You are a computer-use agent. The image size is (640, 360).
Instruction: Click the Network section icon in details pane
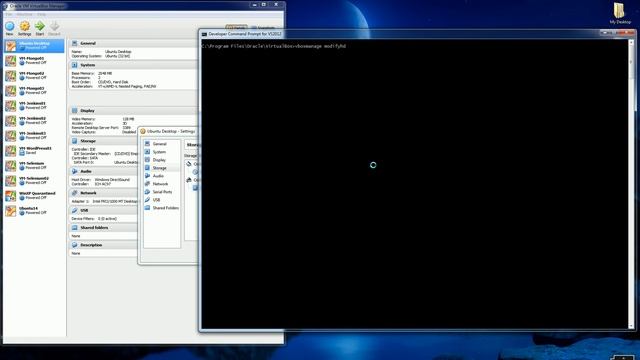pos(74,193)
